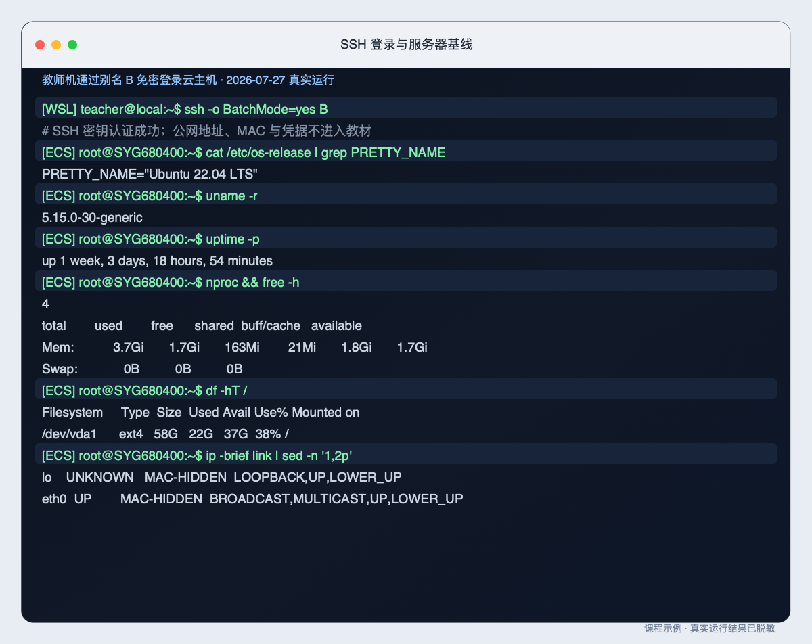
Task: Click the yellow minimize window button
Action: [x=56, y=45]
